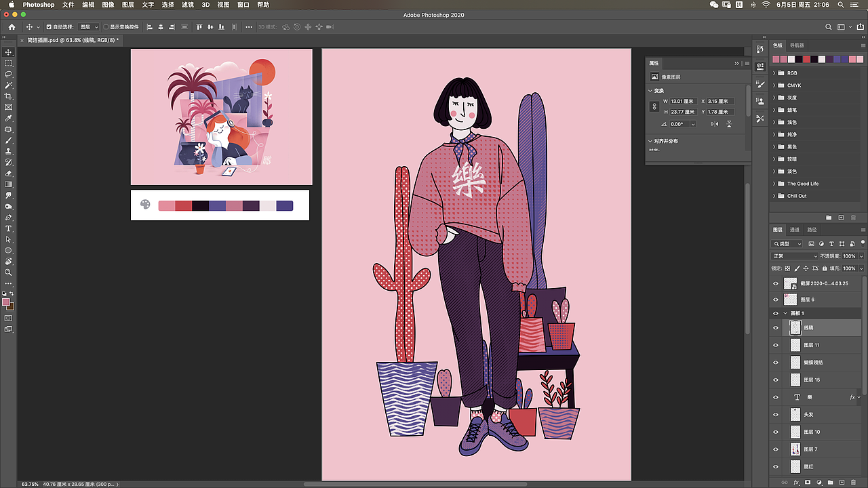Open the search icon in options bar
The image size is (868, 488).
(x=828, y=27)
